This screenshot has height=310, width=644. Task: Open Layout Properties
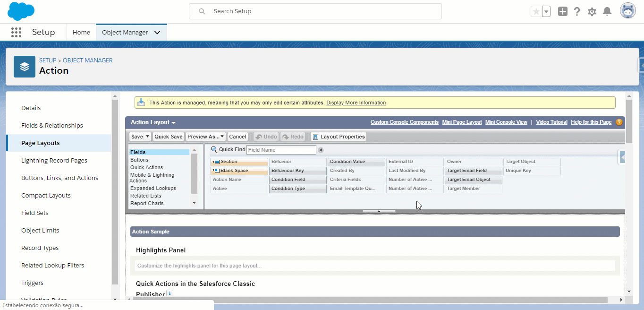[339, 137]
